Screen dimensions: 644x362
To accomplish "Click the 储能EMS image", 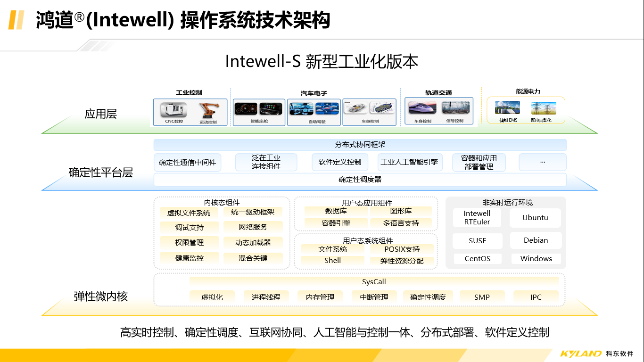I will [508, 108].
